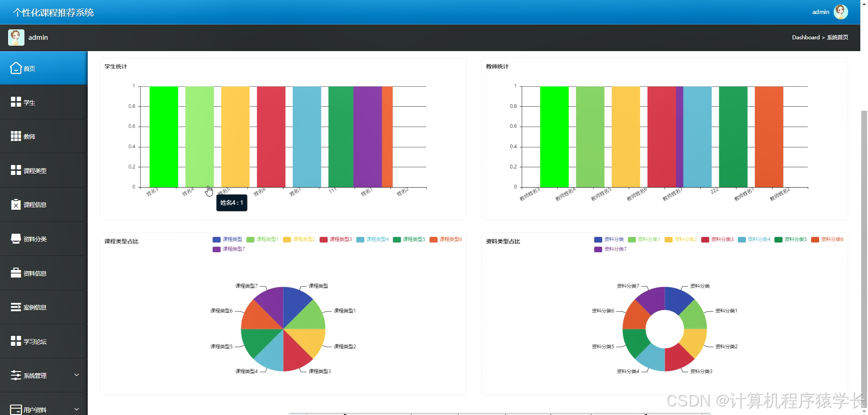
Task: Click the 教师姓名2 orange bar
Action: point(769,137)
